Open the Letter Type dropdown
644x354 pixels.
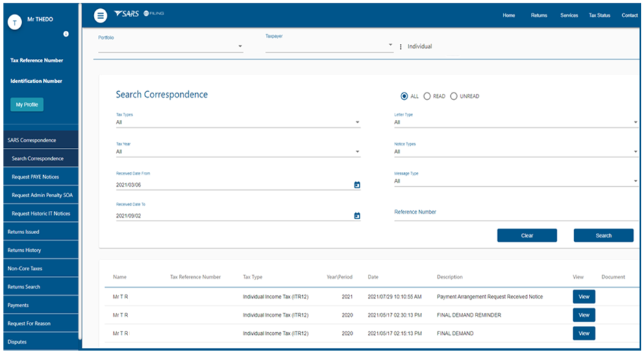(x=515, y=123)
